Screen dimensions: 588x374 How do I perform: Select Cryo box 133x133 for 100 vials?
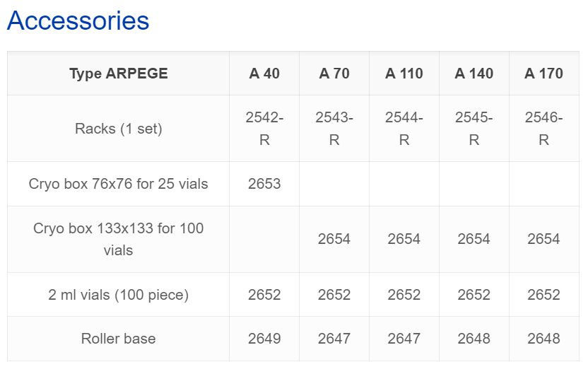pyautogui.click(x=119, y=240)
